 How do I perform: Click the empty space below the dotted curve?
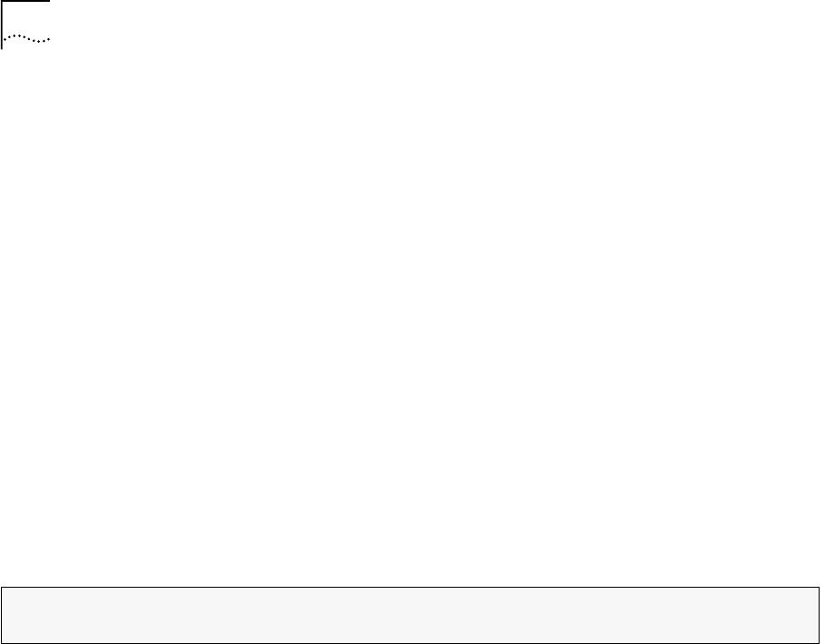point(26,46)
